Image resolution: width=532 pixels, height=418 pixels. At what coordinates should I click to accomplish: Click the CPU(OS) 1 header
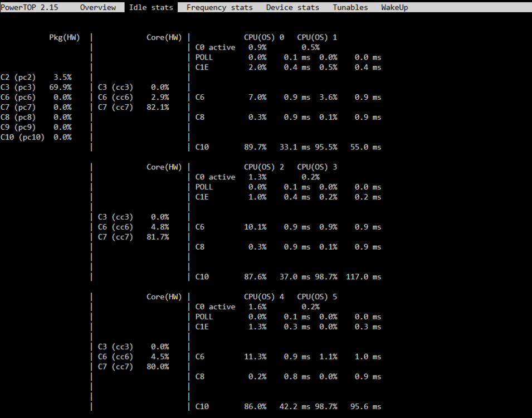(x=317, y=37)
